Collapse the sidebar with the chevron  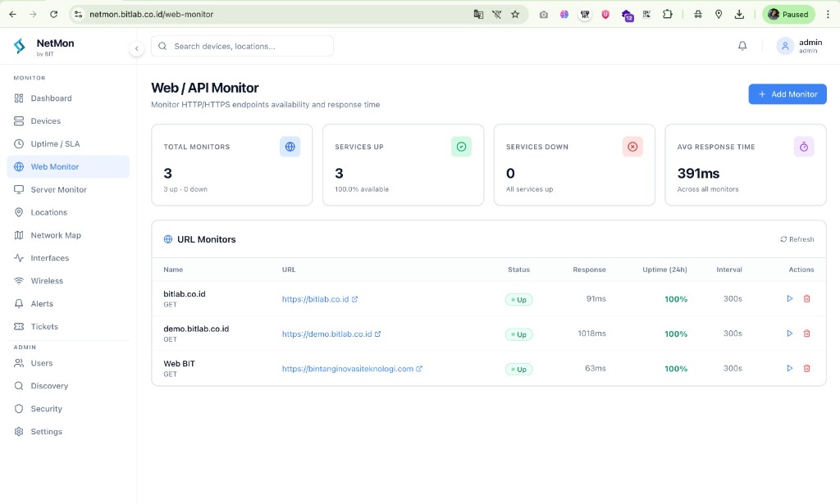[x=137, y=48]
